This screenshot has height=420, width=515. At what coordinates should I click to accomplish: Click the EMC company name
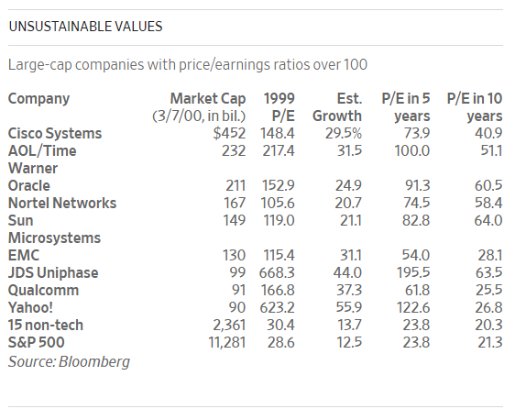pos(24,255)
